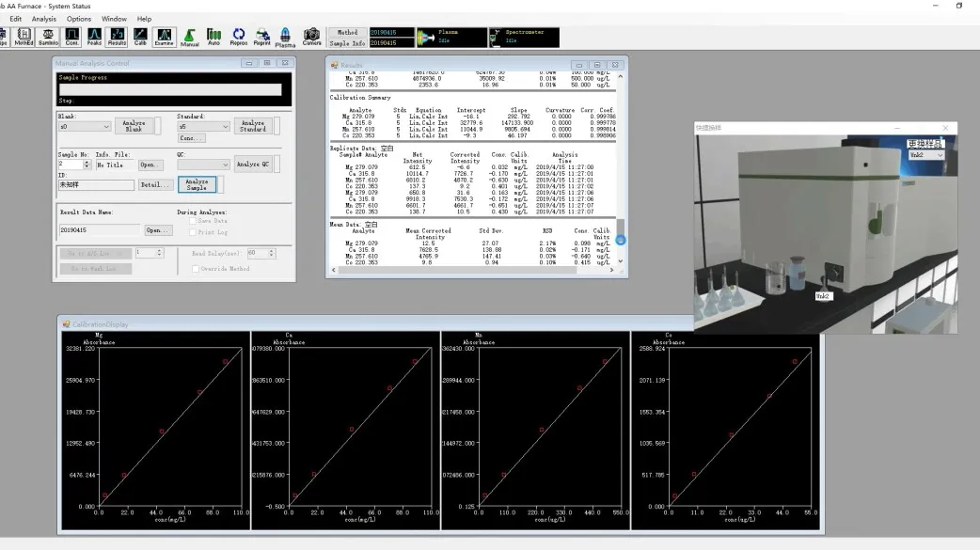The width and height of the screenshot is (980, 550).
Task: Click the Sample Progress bar
Action: (170, 90)
